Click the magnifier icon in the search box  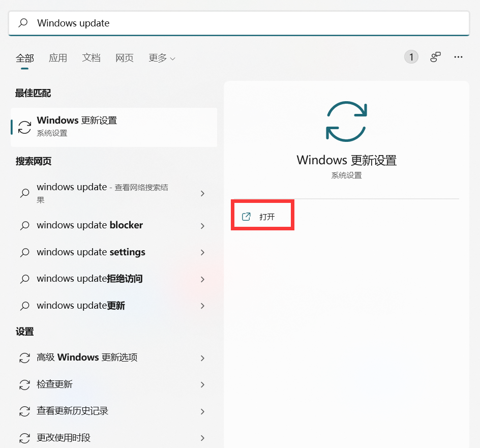point(23,23)
